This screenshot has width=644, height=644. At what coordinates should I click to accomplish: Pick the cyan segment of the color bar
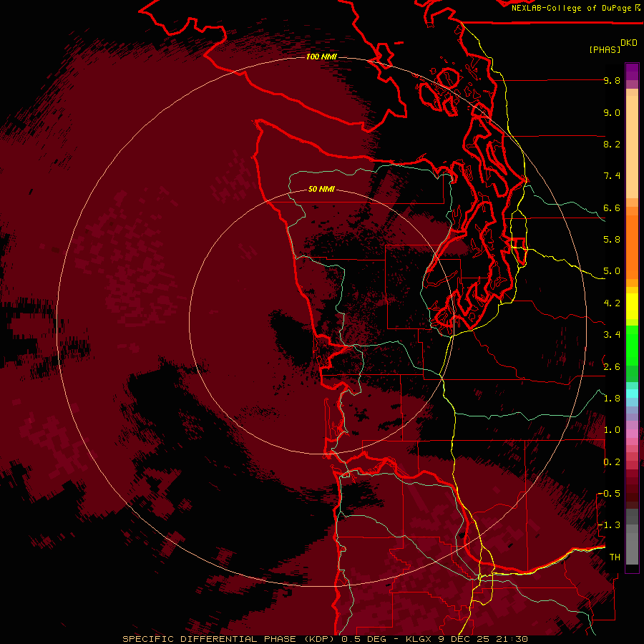point(632,393)
